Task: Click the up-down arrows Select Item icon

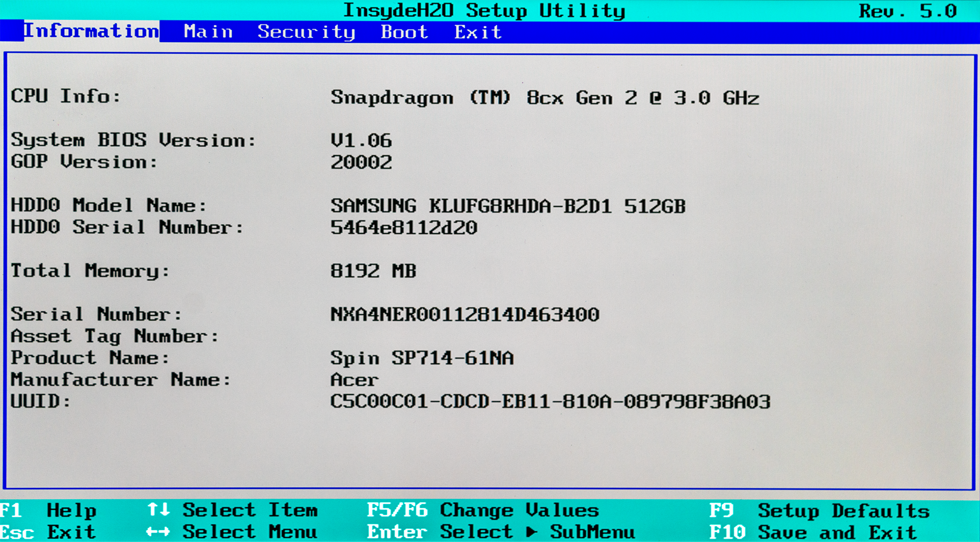Action: tap(158, 509)
